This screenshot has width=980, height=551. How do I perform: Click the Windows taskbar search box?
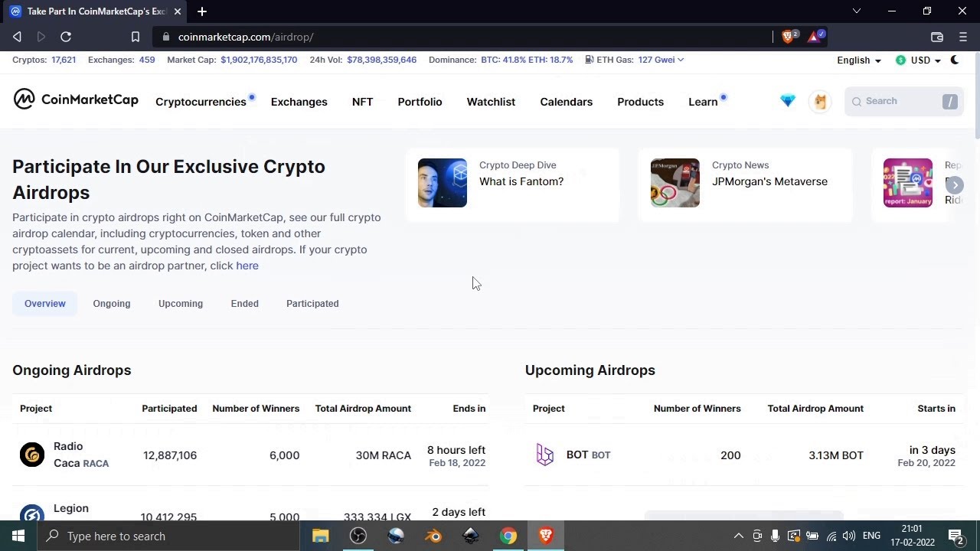(168, 536)
